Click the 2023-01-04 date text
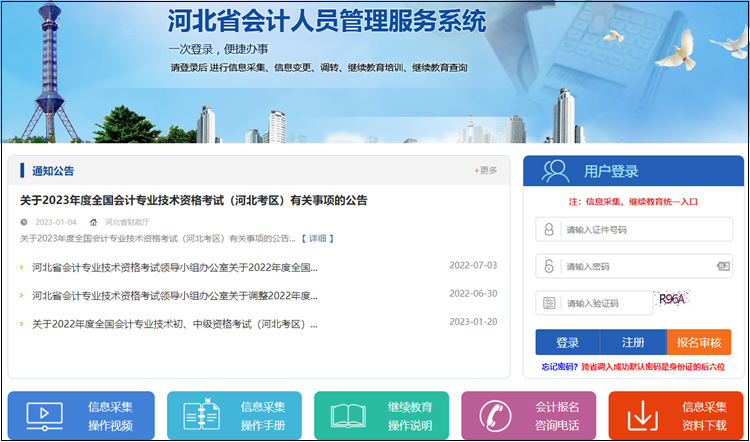The height and width of the screenshot is (442, 750). point(55,222)
